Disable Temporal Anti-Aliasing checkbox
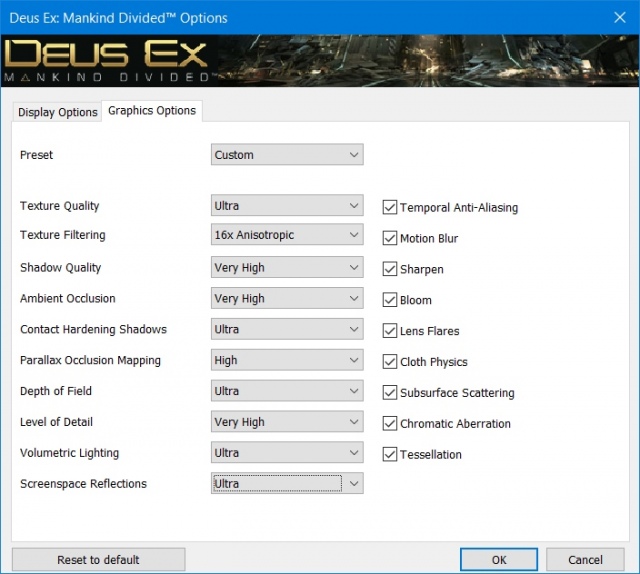The width and height of the screenshot is (640, 574). click(390, 207)
